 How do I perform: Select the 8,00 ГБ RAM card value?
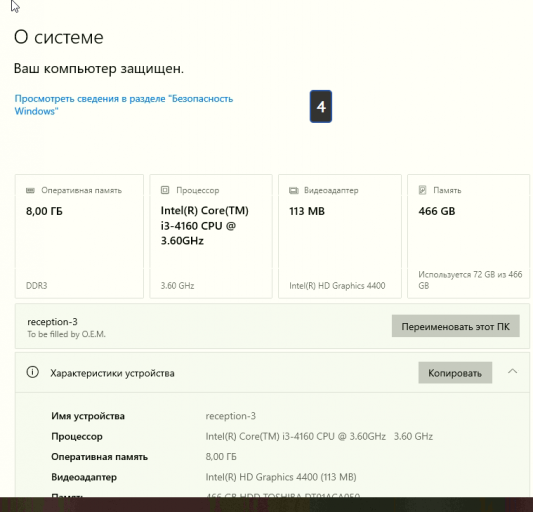pos(44,211)
